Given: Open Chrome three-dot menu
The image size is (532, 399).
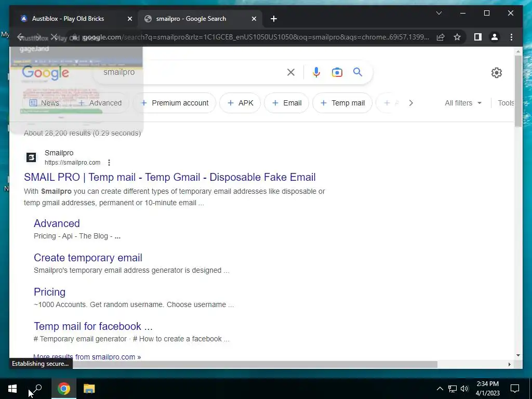Looking at the screenshot, I should pos(511,37).
